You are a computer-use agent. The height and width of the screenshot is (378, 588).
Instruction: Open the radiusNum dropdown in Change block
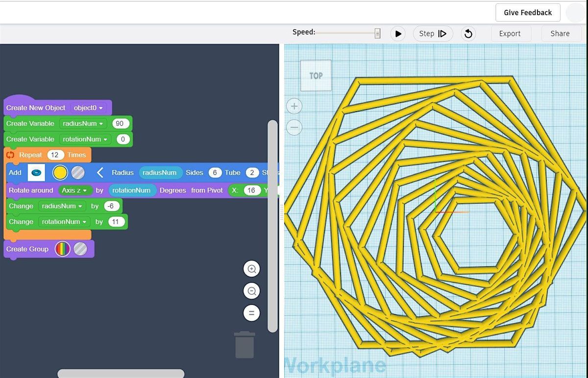point(62,206)
